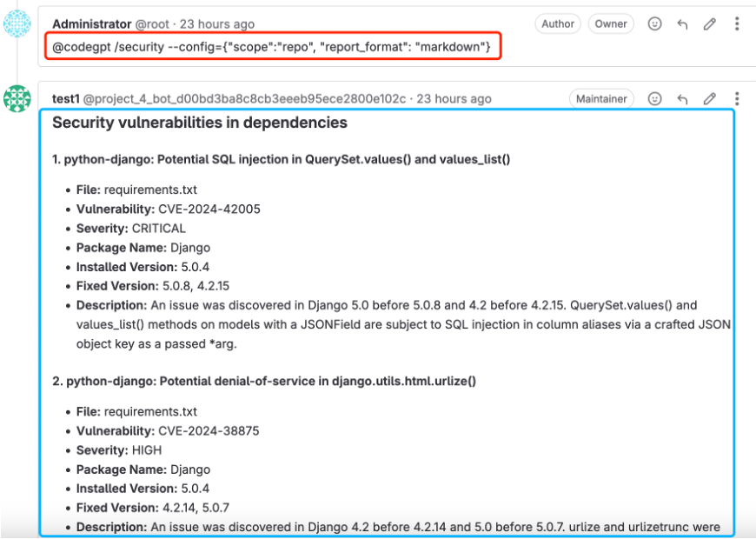Reply to test1's security report comment
Screen dimensions: 756x539
tap(682, 99)
